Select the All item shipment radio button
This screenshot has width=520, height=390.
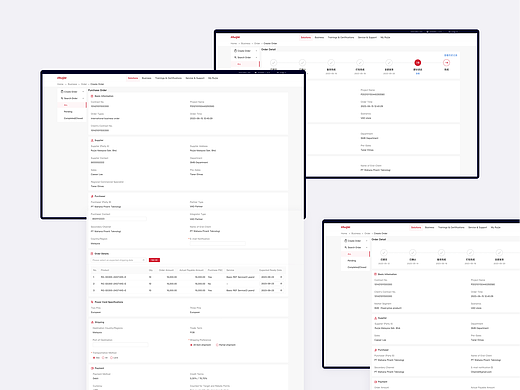pyautogui.click(x=191, y=345)
